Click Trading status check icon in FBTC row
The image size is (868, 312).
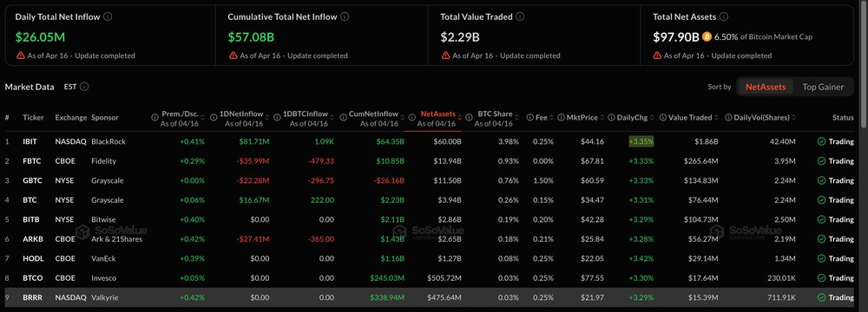point(821,161)
